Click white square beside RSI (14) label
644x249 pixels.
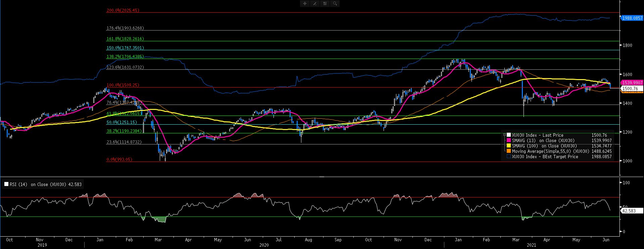pos(6,184)
